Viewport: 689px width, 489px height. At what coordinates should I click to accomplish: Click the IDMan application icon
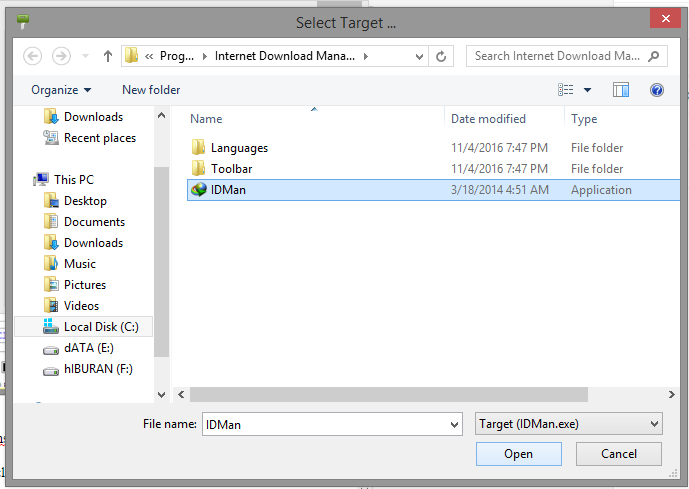click(199, 190)
